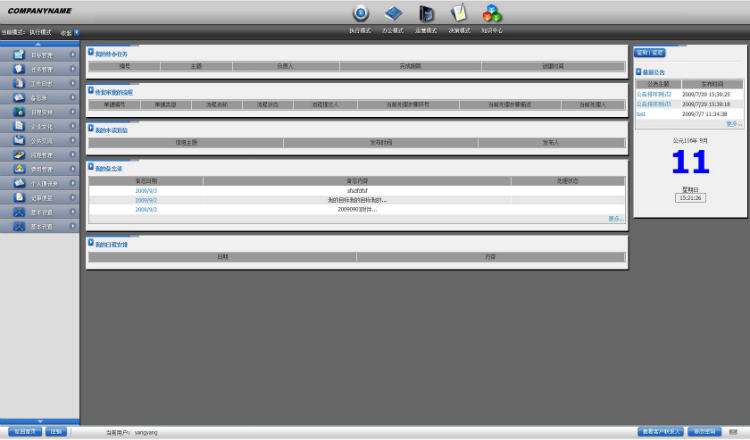Toggle the 收起 collapse button in the mode bar

tap(76, 33)
